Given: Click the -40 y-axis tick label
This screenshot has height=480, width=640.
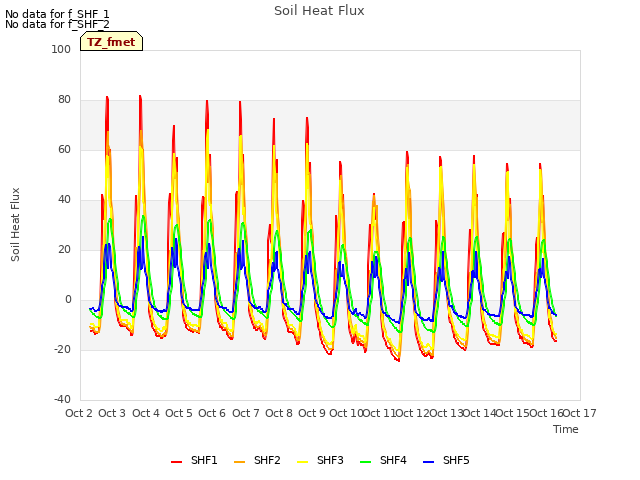Looking at the screenshot, I should click(x=62, y=399).
